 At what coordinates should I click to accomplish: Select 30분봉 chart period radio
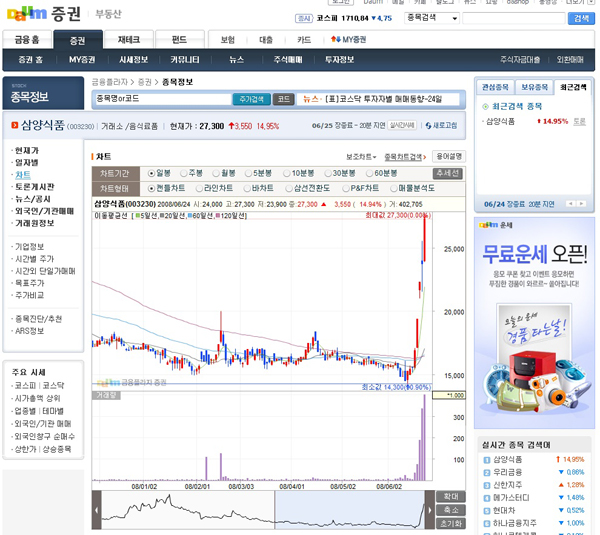328,173
